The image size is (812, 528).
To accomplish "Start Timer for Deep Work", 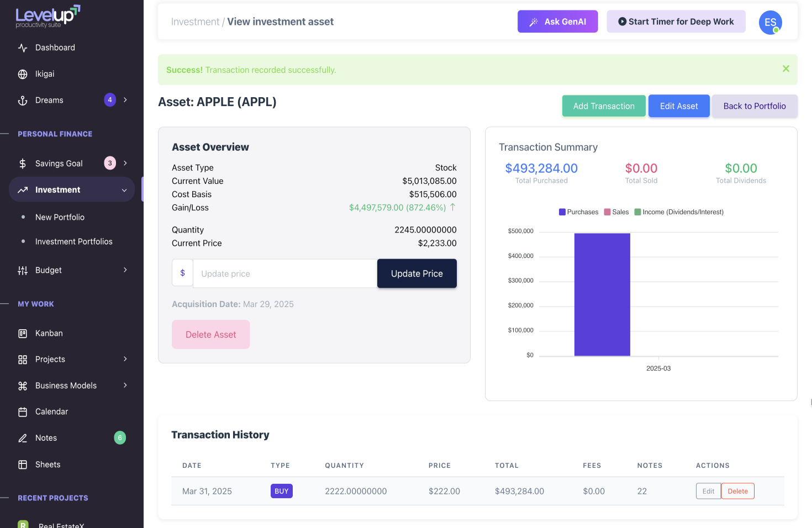I will pos(676,22).
